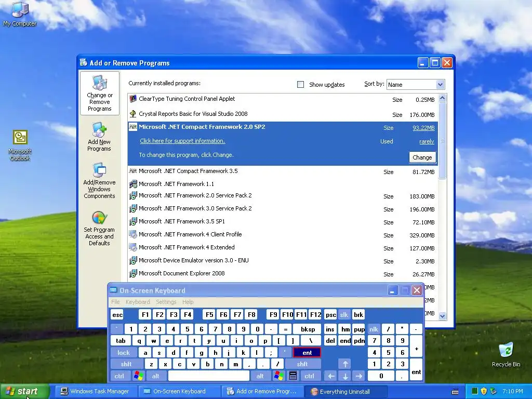Click right Windows logo key on keyboard

tap(279, 376)
